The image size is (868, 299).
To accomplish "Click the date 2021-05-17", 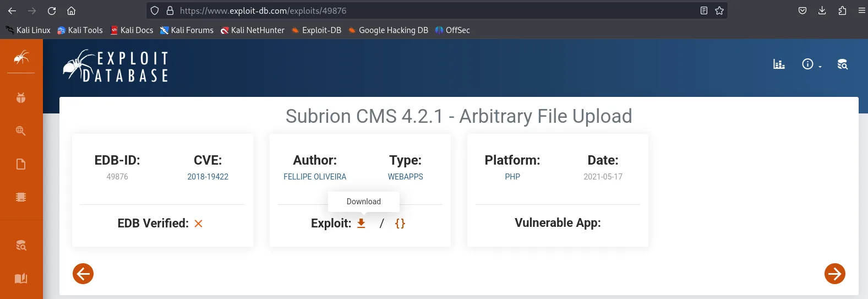I will coord(603,177).
